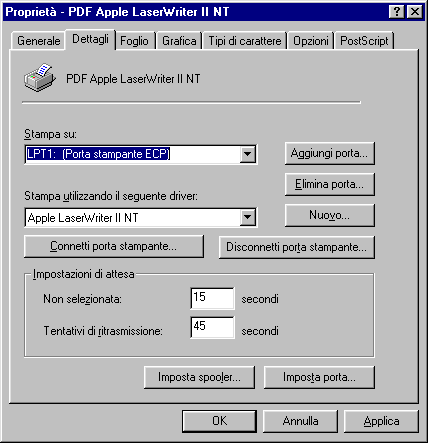The width and height of the screenshot is (428, 443).
Task: Focus the Non selezionata seconds field
Action: [x=212, y=298]
